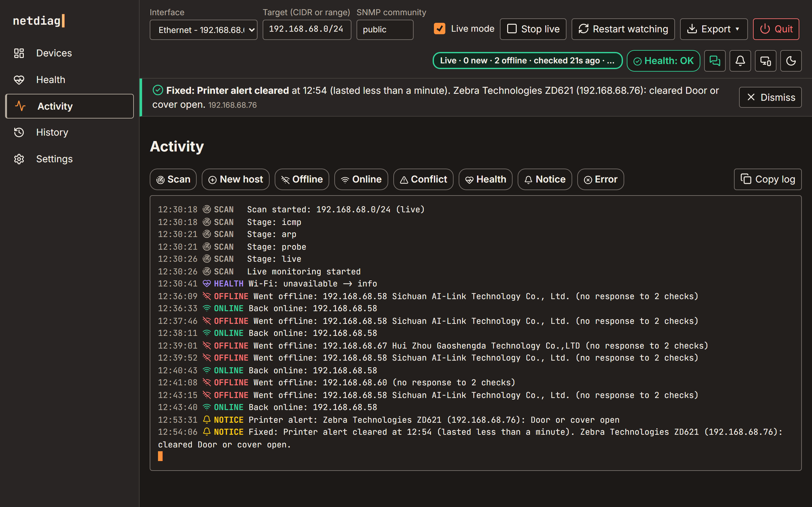Viewport: 812px width, 507px height.
Task: Open the Interface Ethernet dropdown
Action: (203, 30)
